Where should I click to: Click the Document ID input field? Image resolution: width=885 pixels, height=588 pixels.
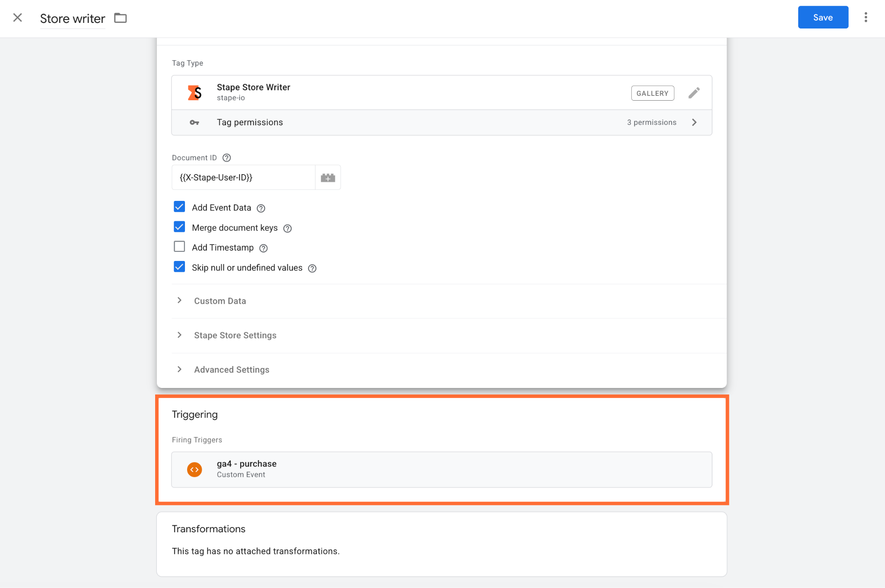coord(244,178)
